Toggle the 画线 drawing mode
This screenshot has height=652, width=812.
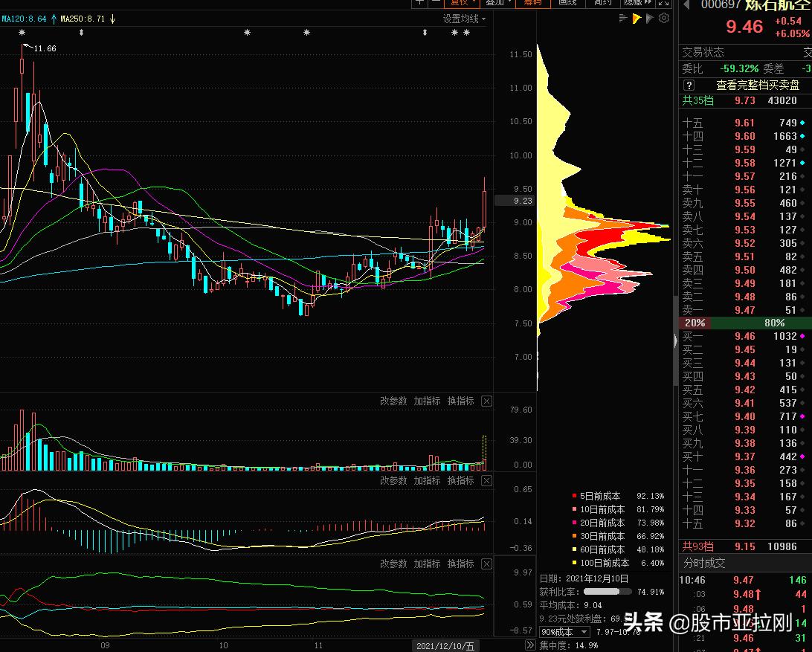[x=567, y=3]
